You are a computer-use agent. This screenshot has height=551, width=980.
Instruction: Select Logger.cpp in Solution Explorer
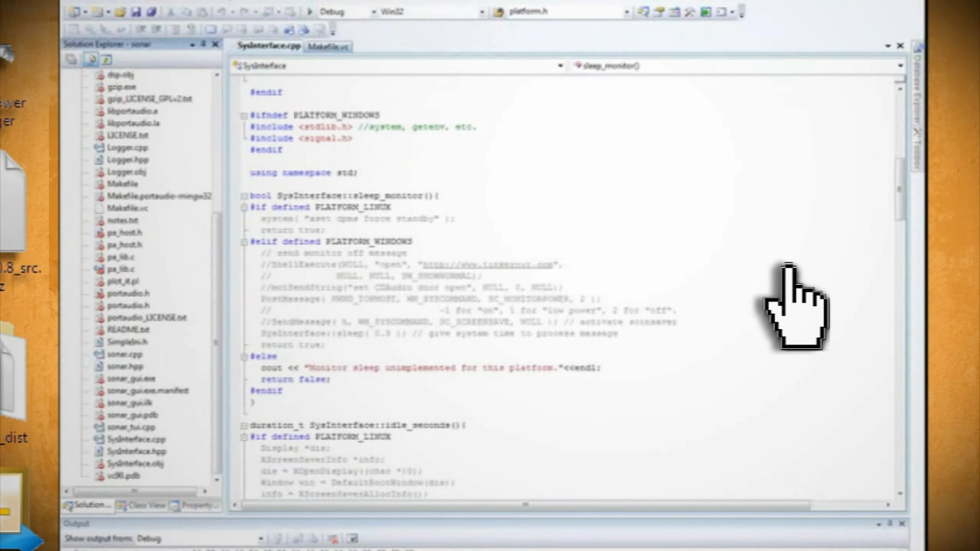pos(127,148)
